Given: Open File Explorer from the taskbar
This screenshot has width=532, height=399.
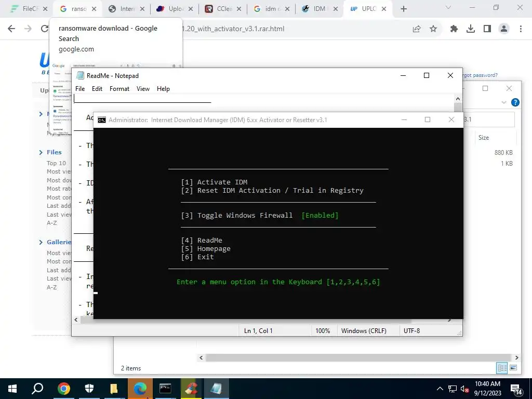Looking at the screenshot, I should 114,389.
